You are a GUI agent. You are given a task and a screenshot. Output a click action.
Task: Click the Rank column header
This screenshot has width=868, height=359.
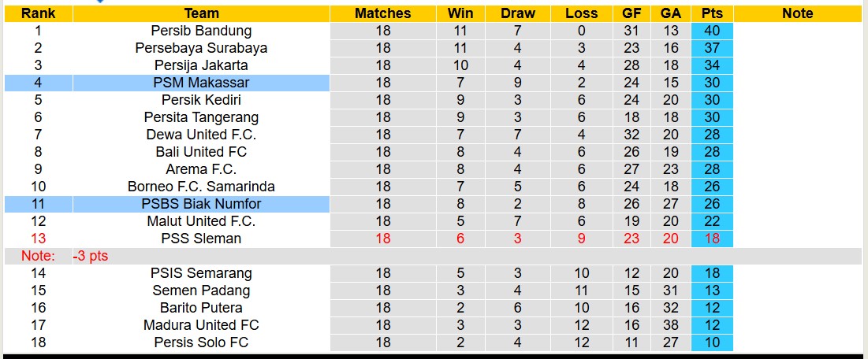point(37,13)
